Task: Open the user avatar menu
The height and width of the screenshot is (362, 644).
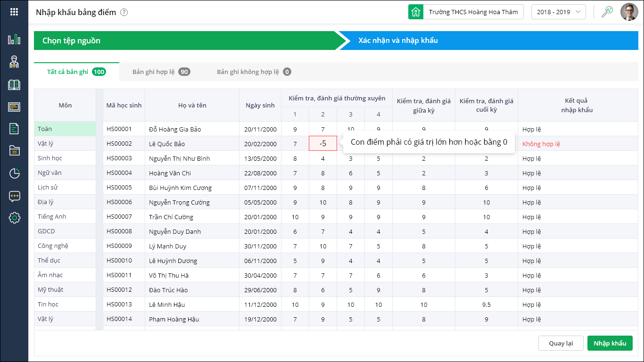Action: pos(628,12)
